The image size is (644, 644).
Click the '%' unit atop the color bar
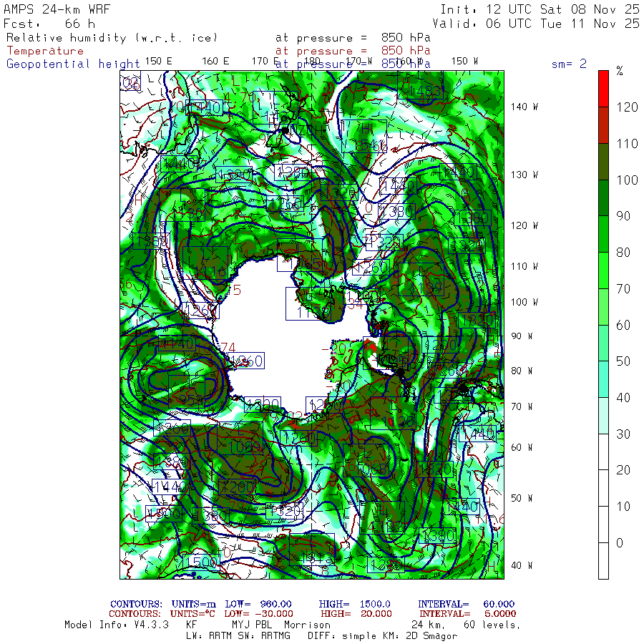620,71
